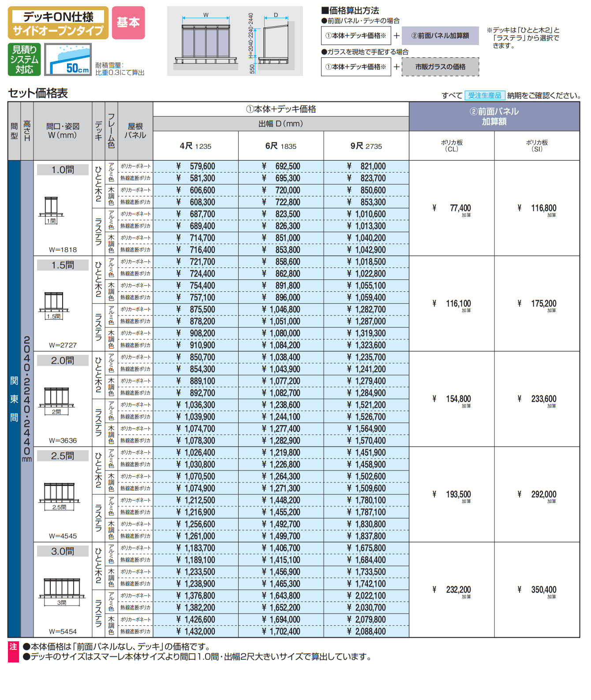
Task: Select the 9尺 2735 column header
Action: click(366, 146)
